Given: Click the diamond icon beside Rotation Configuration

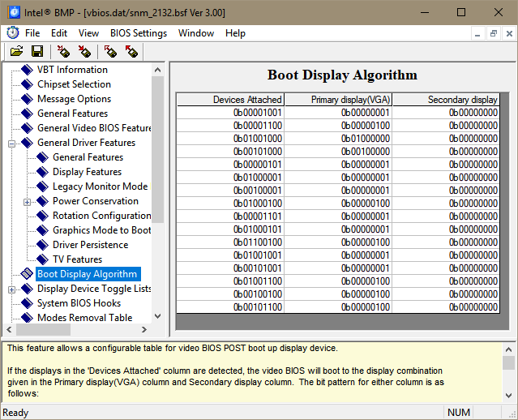Looking at the screenshot, I should click(x=43, y=216).
